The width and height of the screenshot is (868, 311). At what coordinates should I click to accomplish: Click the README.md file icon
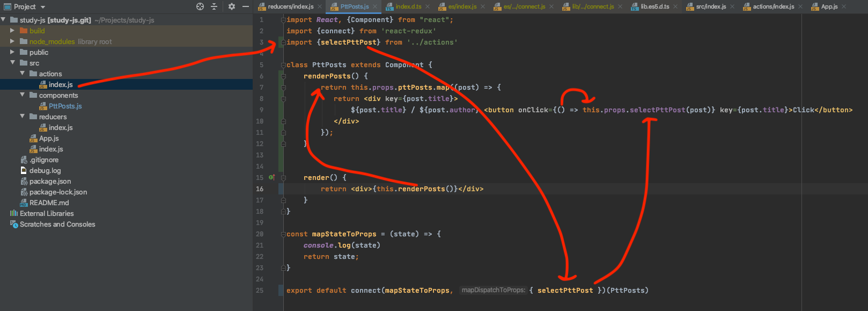pos(24,203)
